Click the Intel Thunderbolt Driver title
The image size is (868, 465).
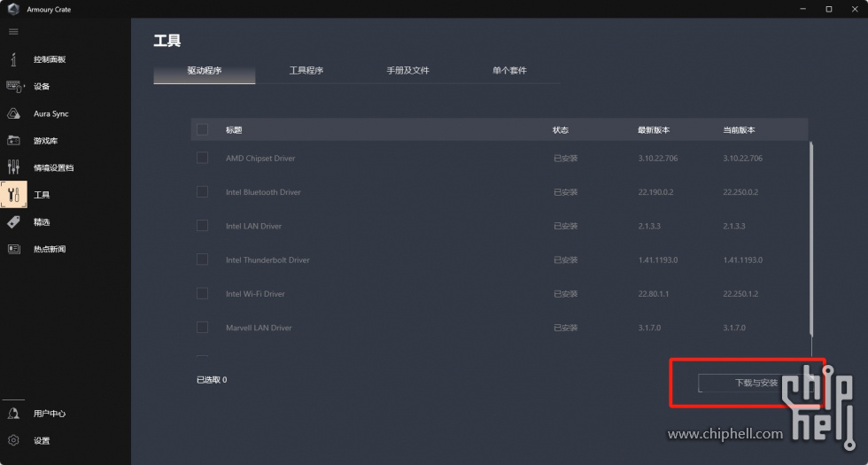(267, 260)
